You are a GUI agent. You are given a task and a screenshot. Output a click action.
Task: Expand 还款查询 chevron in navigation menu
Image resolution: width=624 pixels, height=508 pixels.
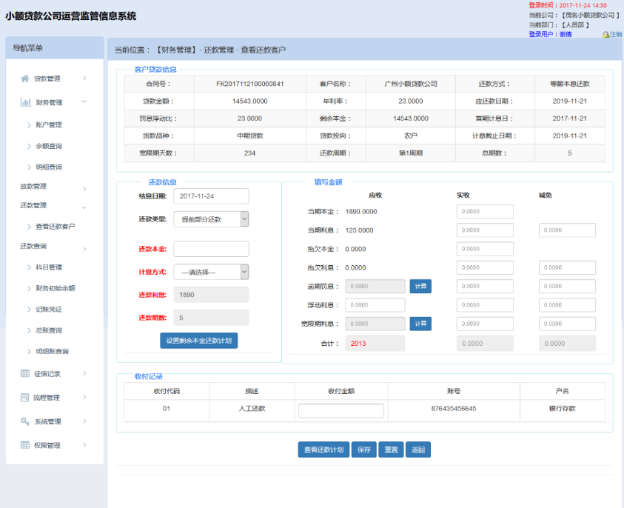point(84,249)
